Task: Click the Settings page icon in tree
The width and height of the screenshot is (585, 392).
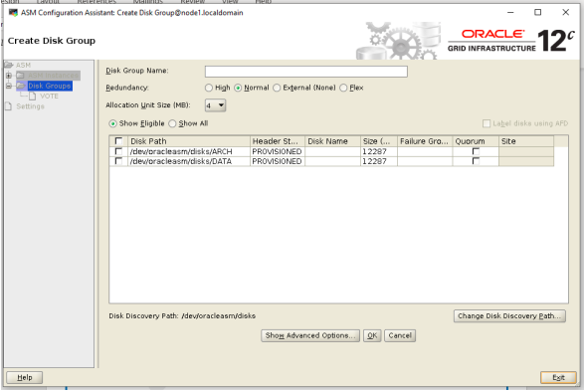Action: coord(9,106)
